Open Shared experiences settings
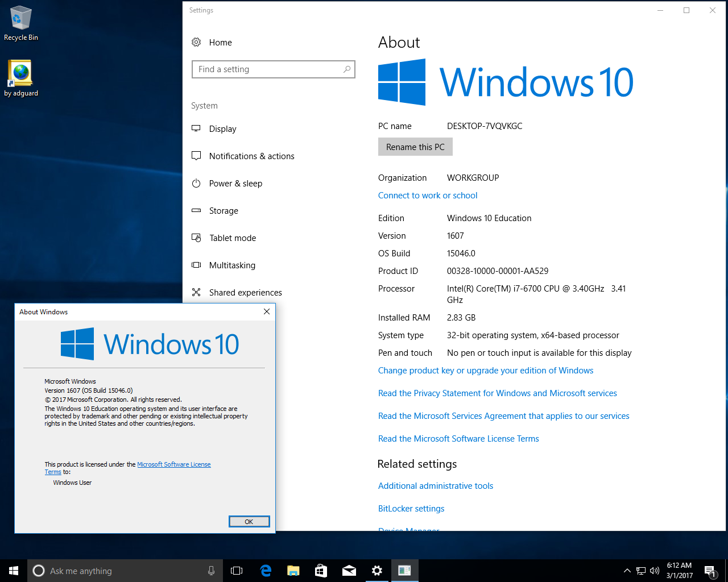This screenshot has height=582, width=728. pos(245,293)
